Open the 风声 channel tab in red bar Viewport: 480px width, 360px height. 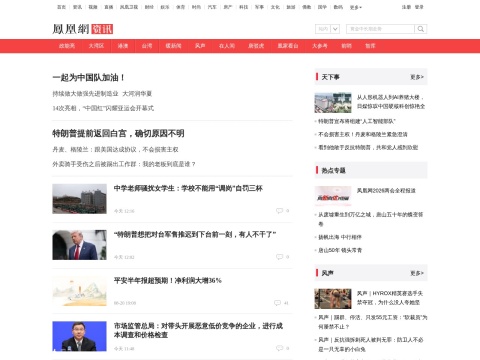pyautogui.click(x=200, y=46)
